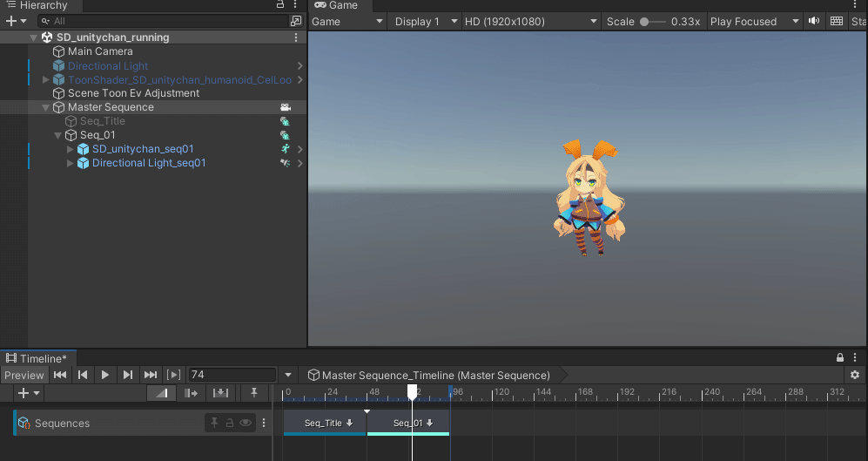Image resolution: width=868 pixels, height=461 pixels.
Task: Collapse the SD_unitychan_running scene
Action: (x=33, y=37)
